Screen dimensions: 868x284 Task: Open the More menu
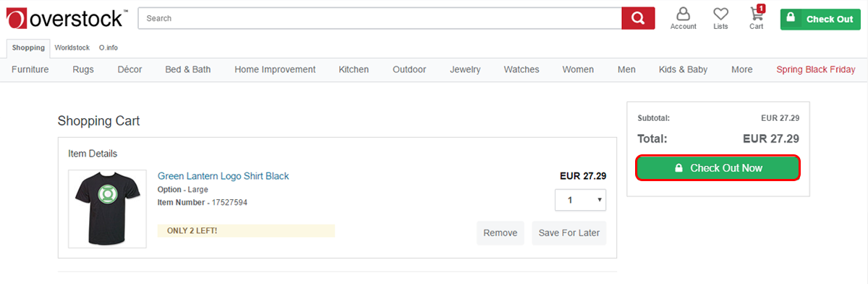point(741,70)
